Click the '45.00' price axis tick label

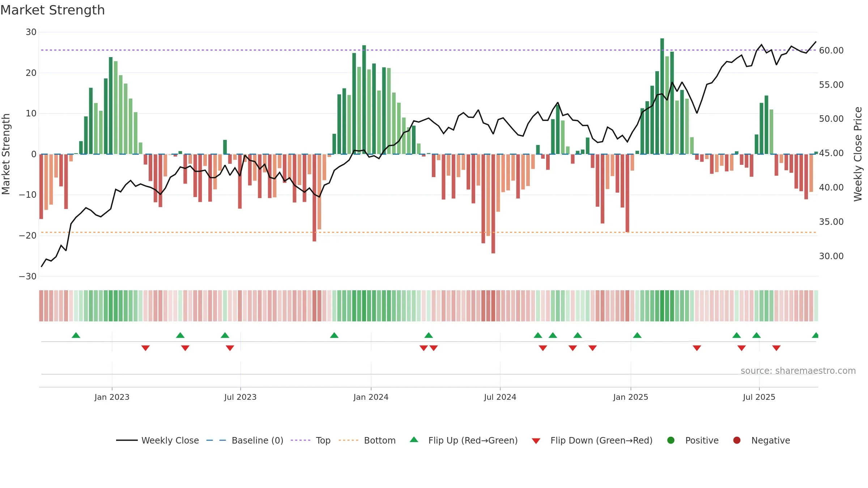[831, 153]
